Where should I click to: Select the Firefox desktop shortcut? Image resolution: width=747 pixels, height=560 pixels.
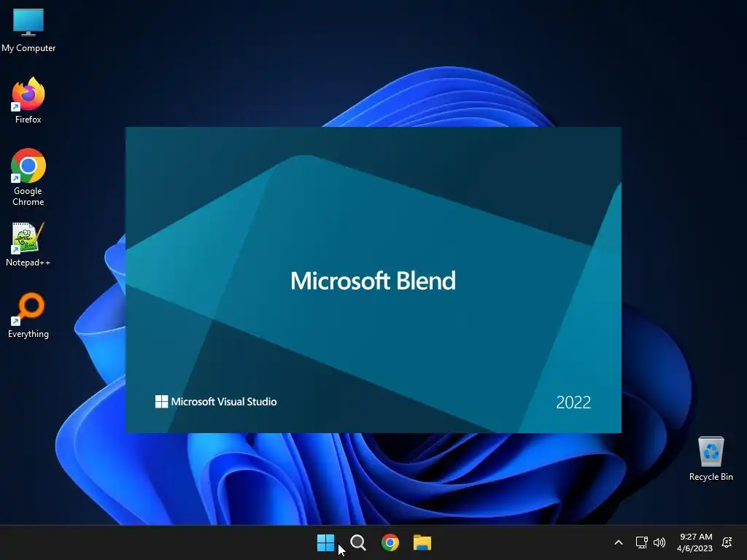pos(28,101)
